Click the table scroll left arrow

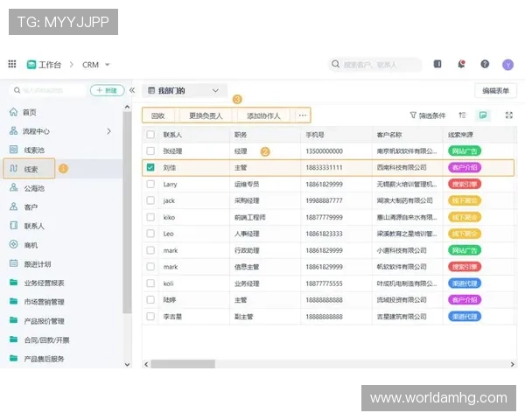(146, 364)
